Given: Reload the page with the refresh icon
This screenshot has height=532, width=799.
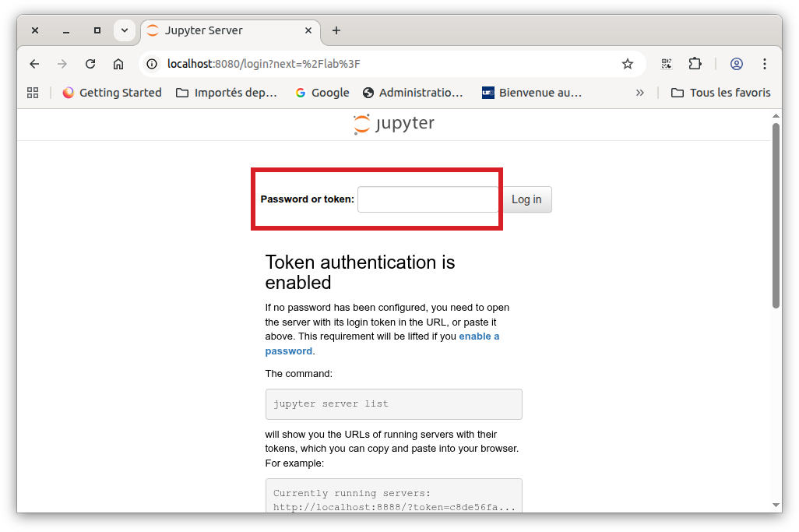Looking at the screenshot, I should pyautogui.click(x=90, y=64).
